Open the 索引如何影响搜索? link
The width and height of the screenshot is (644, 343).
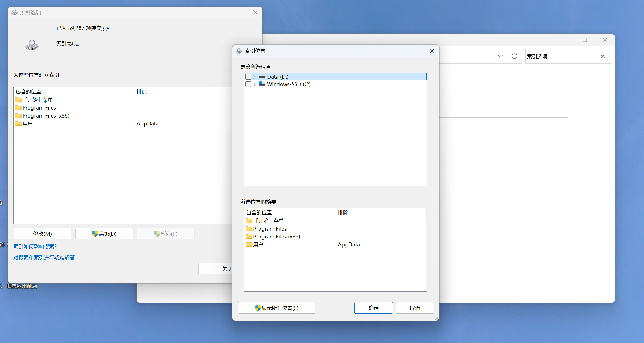coord(35,247)
